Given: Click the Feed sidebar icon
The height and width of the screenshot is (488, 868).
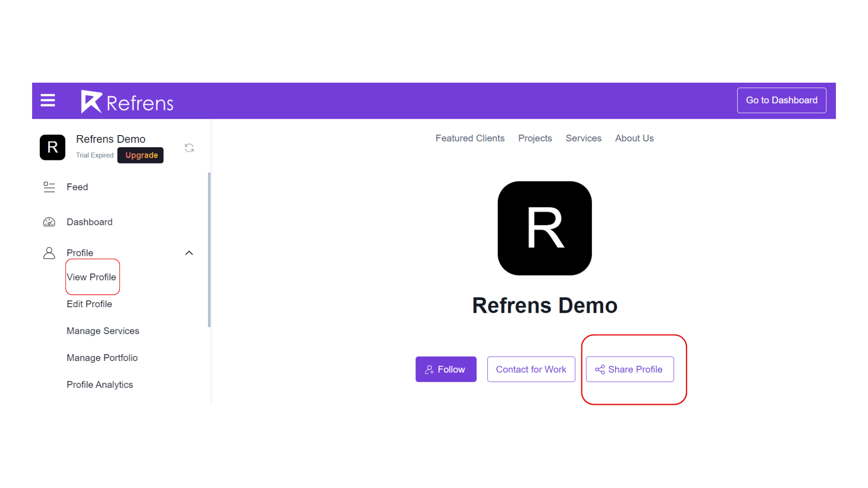Looking at the screenshot, I should [x=49, y=187].
